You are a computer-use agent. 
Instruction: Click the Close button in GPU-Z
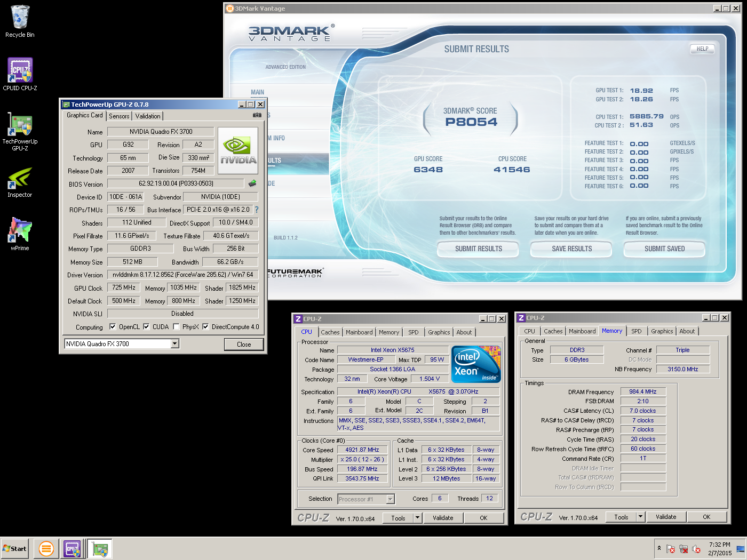[x=244, y=344]
